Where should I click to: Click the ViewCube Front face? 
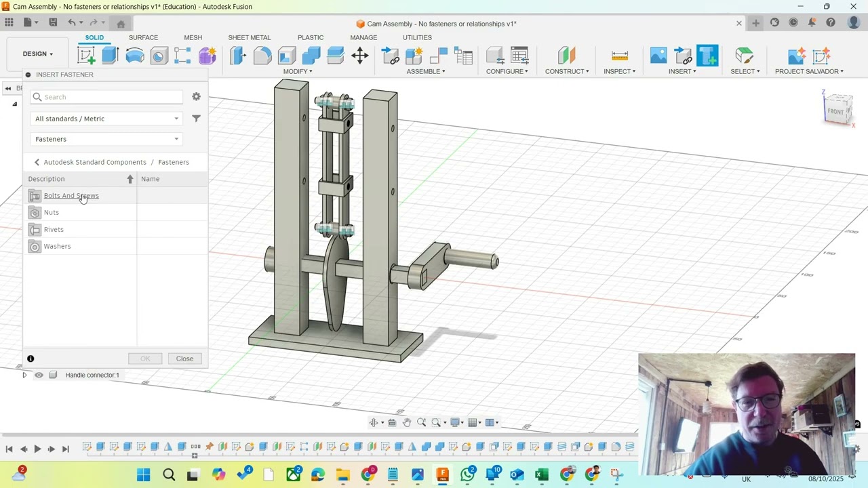pyautogui.click(x=835, y=112)
